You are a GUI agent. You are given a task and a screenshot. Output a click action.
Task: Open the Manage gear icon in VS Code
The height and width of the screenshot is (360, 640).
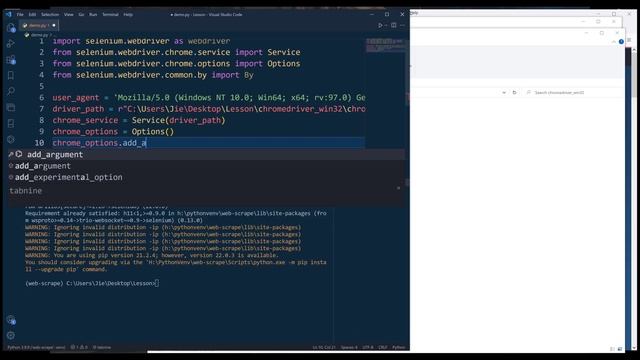click(x=11, y=336)
